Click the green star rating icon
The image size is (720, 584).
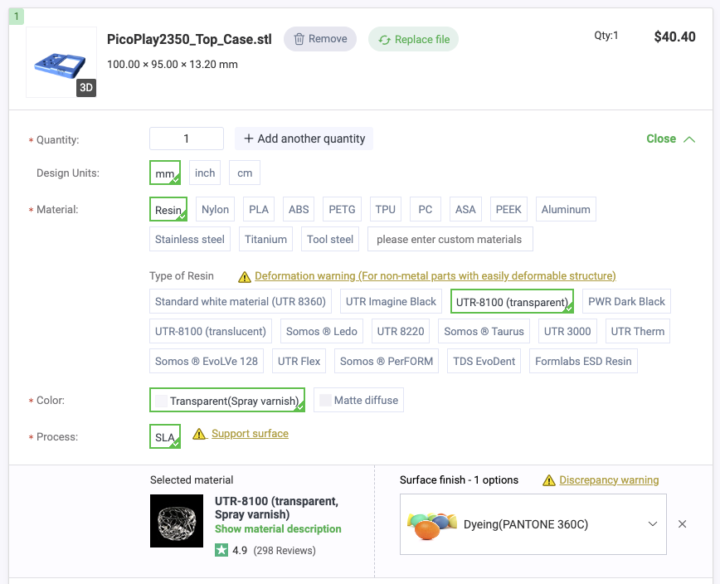pos(221,550)
